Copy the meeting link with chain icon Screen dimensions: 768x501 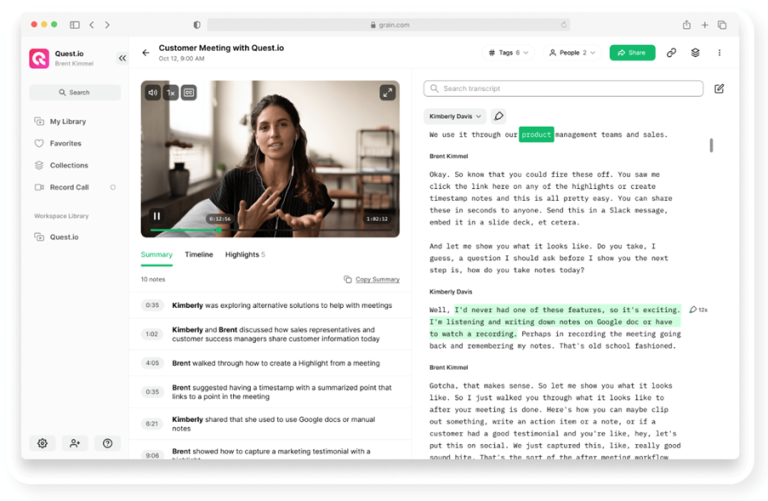(x=671, y=52)
